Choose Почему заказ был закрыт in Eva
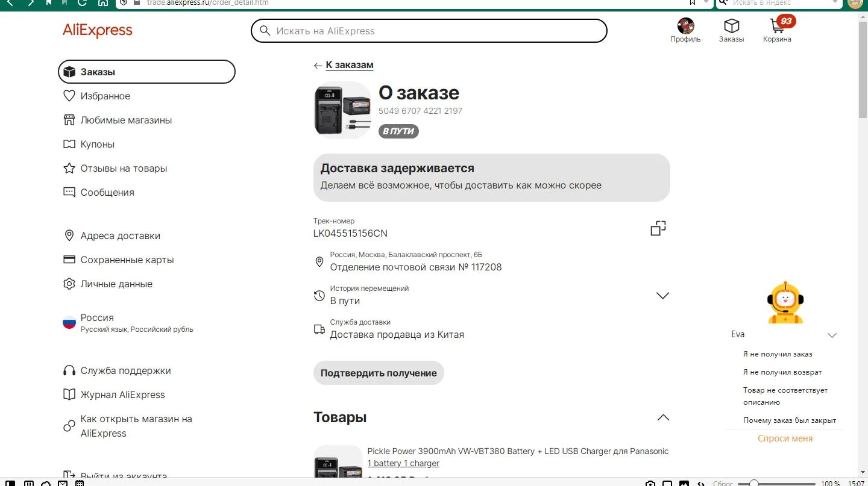 790,420
